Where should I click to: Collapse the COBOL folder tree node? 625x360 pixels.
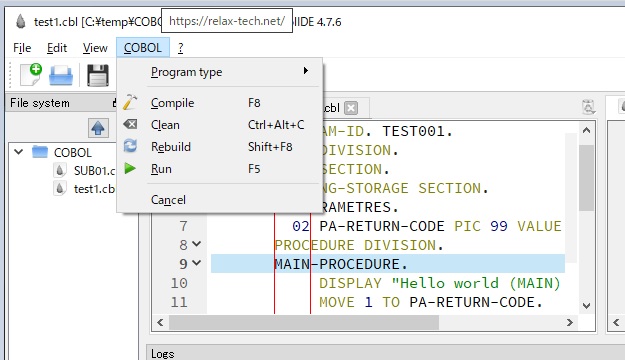point(18,152)
